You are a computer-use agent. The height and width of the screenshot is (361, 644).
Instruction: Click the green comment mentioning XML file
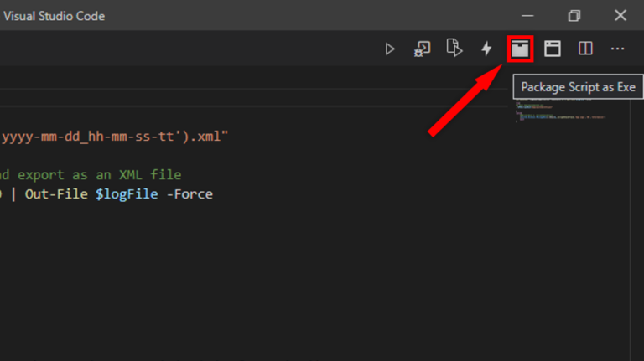[x=91, y=175]
